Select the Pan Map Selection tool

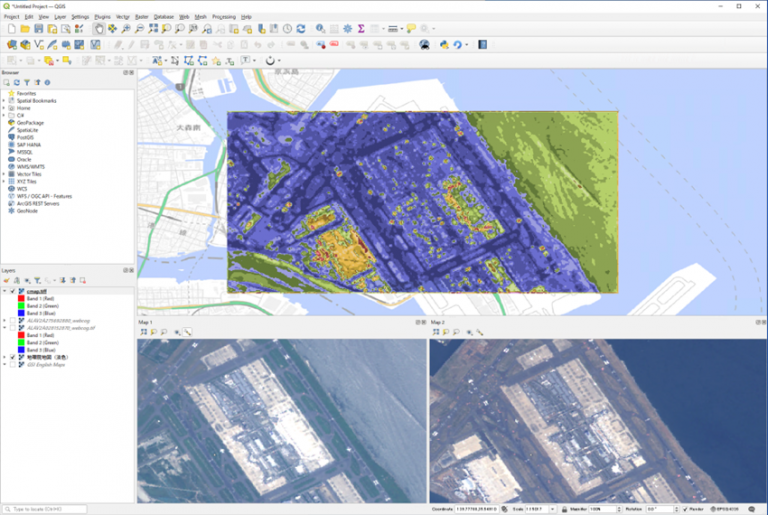tap(112, 29)
